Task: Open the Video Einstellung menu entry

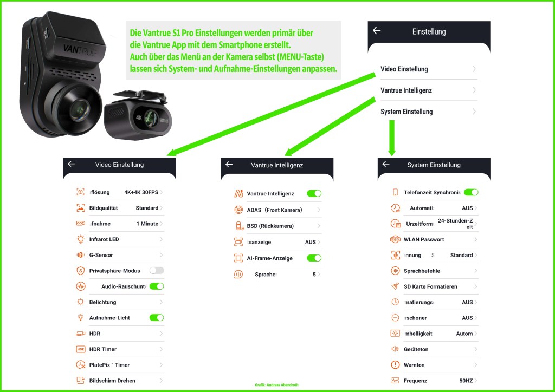Action: [x=428, y=69]
